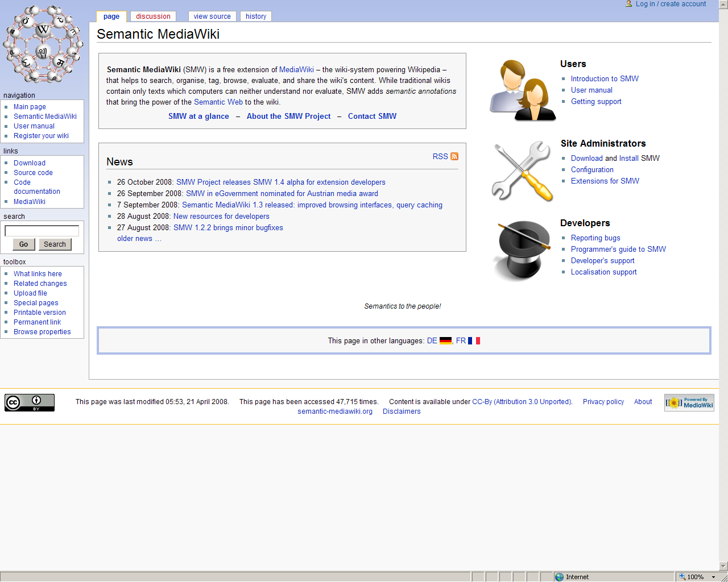This screenshot has height=582, width=728.
Task: Open SMW 1.2.2 minor bugfixes news
Action: click(228, 228)
